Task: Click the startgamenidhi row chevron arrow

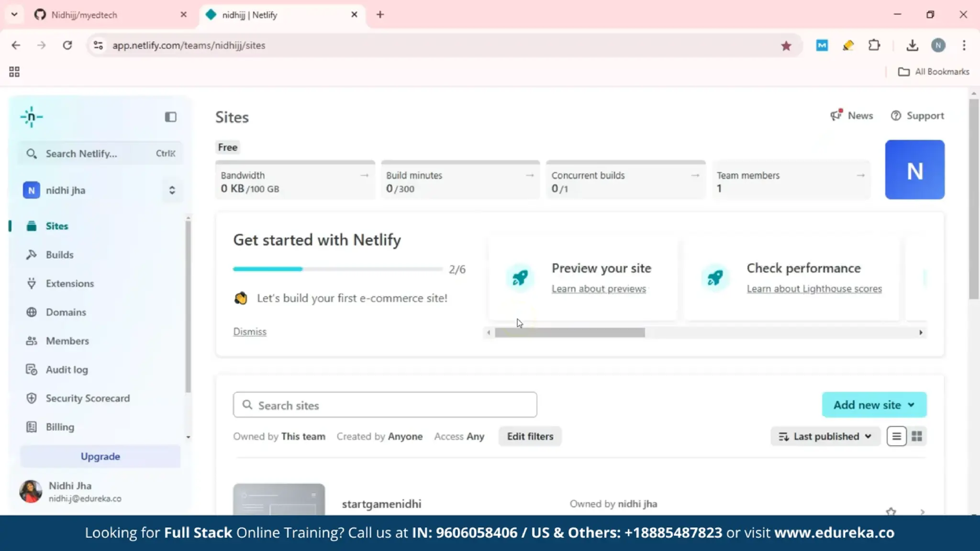Action: tap(922, 512)
